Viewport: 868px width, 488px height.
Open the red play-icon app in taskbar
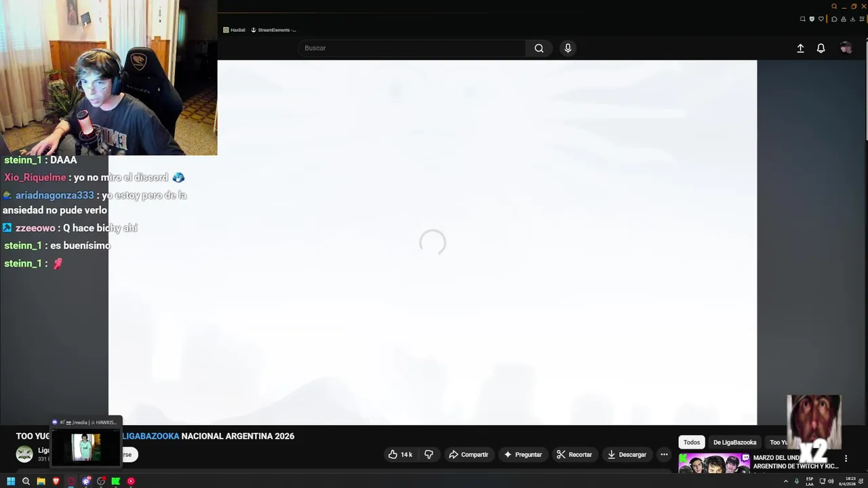[x=131, y=481]
